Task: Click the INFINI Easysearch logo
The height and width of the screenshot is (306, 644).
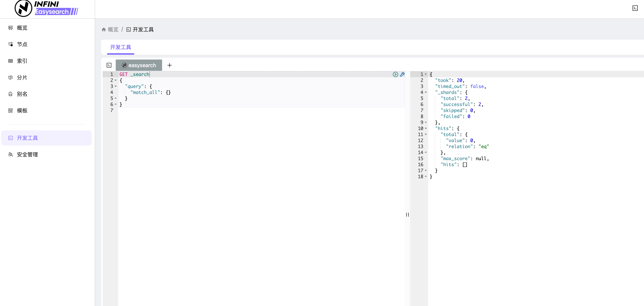Action: (x=46, y=8)
